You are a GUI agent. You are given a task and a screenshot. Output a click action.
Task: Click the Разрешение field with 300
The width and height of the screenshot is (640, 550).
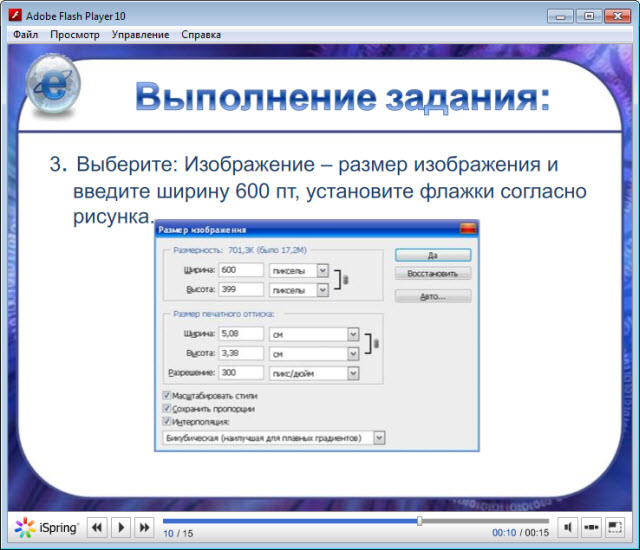(241, 372)
